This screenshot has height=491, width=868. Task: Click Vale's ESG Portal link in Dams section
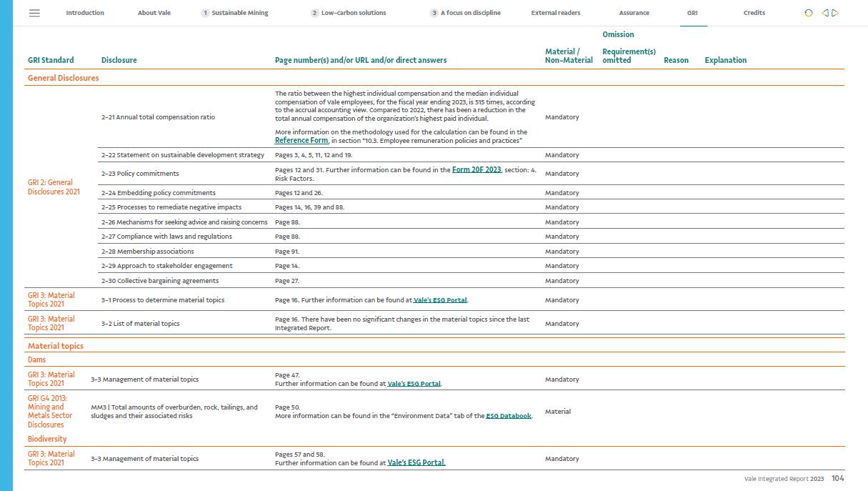click(414, 384)
